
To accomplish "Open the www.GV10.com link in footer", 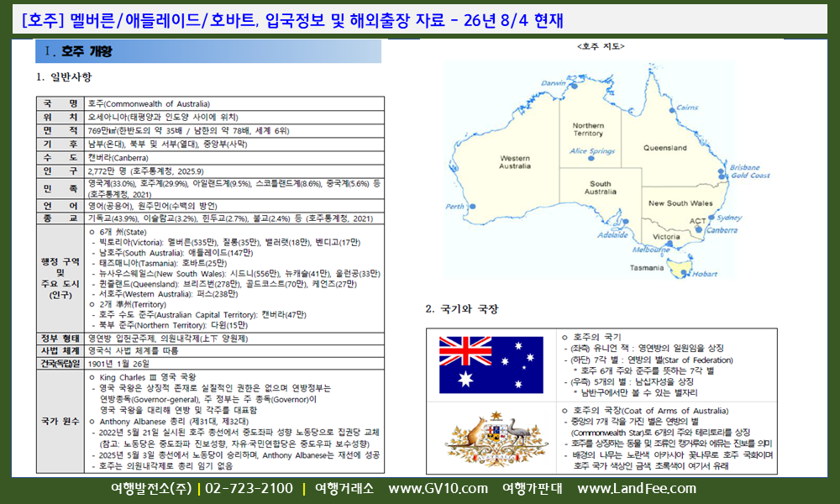I will (x=438, y=489).
